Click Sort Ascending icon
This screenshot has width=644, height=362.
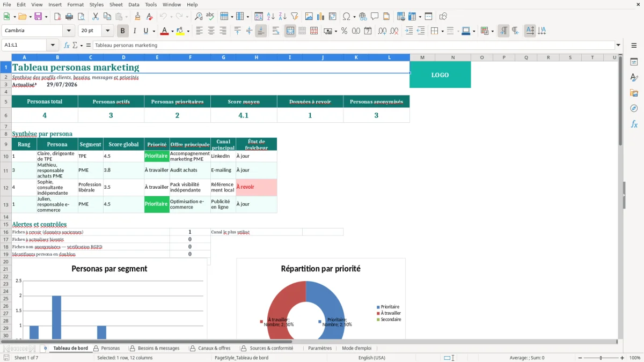coord(271,17)
